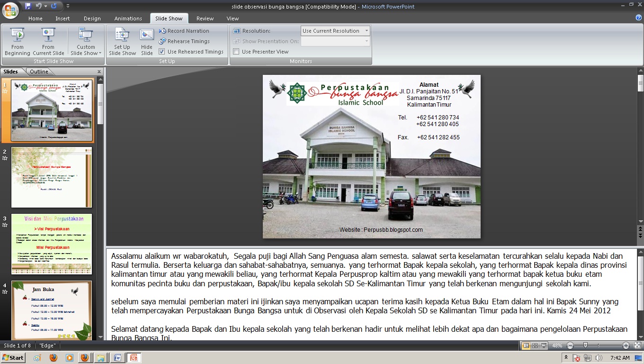
Task: Show hidden system tray icons
Action: [566, 358]
